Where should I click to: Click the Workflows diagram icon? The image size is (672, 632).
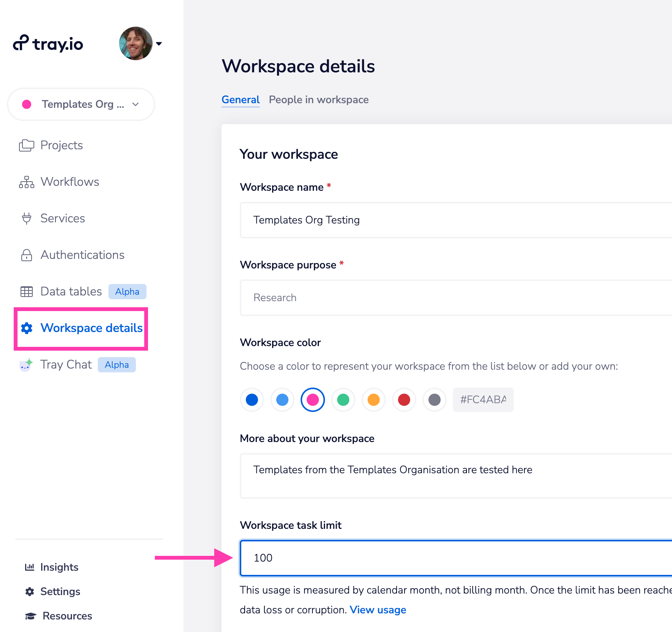tap(26, 182)
